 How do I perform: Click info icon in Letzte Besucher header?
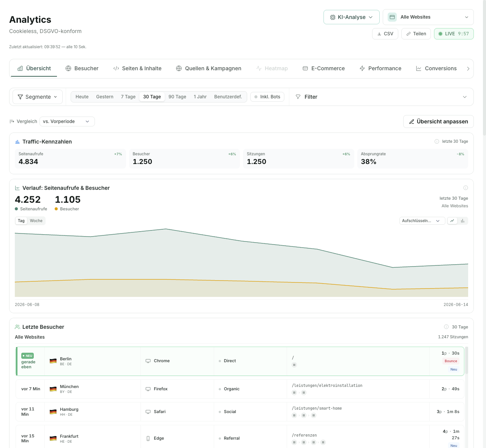pos(447,327)
